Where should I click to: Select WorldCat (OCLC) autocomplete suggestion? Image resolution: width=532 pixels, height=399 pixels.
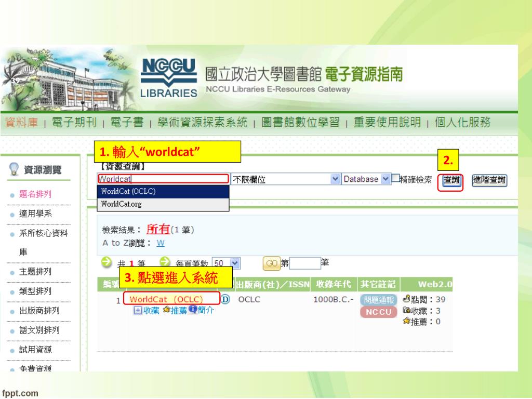tap(163, 191)
